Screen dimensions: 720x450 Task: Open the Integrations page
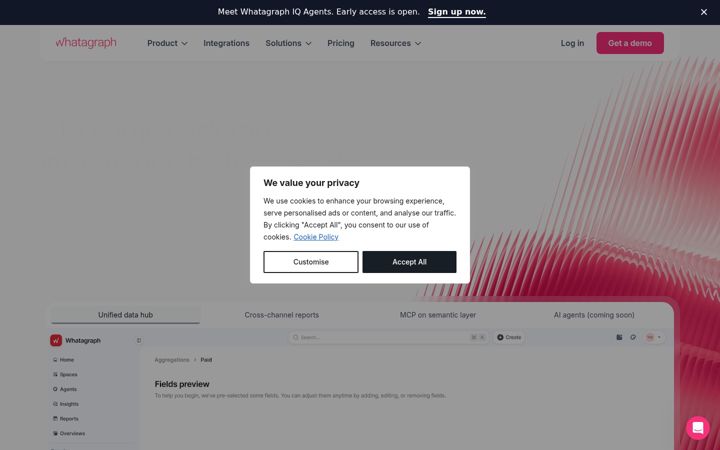click(x=226, y=43)
